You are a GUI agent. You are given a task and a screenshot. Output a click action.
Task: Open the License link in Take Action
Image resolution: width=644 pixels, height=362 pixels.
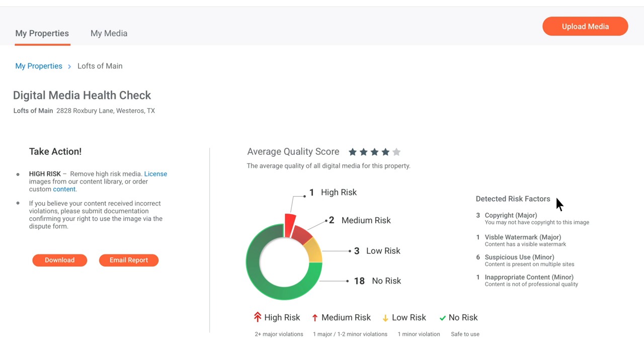[x=155, y=174]
